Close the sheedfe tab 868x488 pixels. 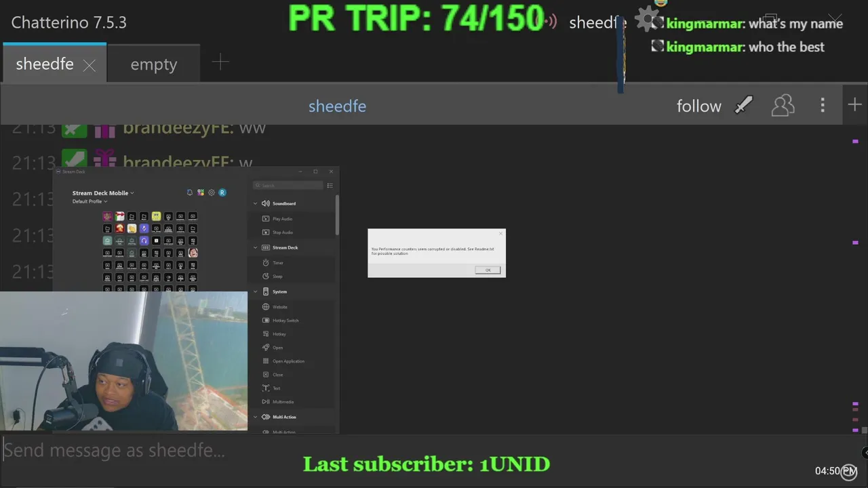point(89,65)
